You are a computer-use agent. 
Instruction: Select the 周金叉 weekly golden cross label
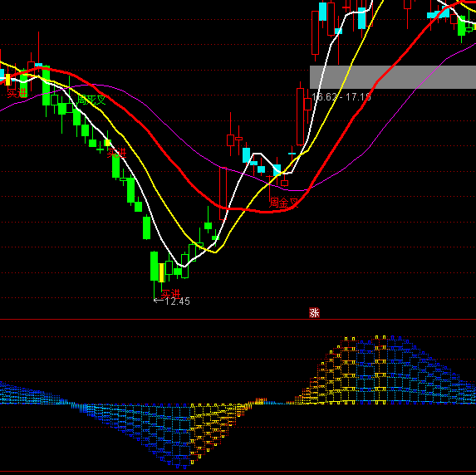[x=284, y=203]
